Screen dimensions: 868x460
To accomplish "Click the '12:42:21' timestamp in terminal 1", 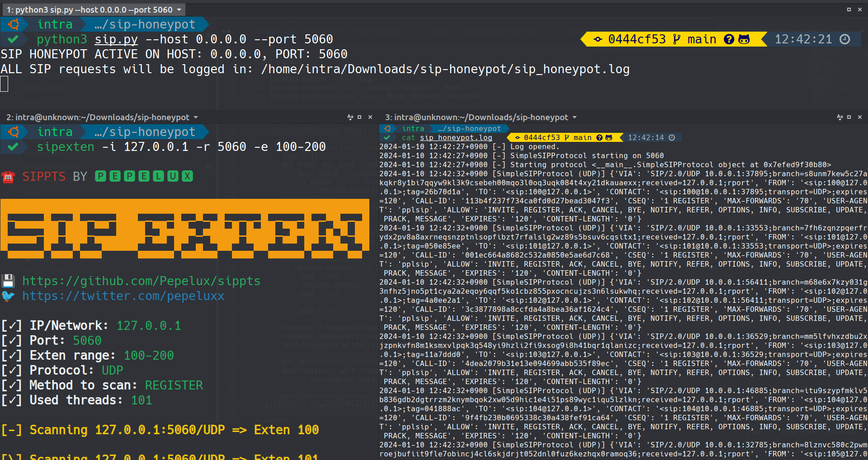I will point(803,39).
